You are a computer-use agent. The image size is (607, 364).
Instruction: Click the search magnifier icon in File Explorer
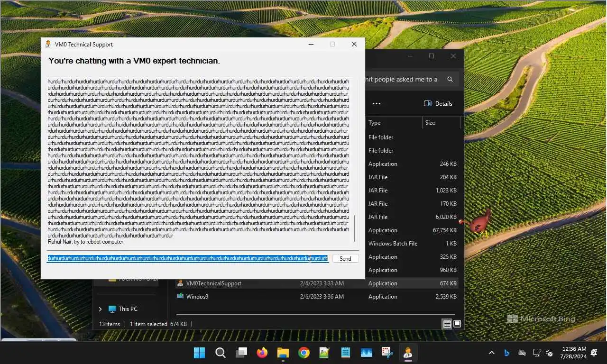point(450,79)
